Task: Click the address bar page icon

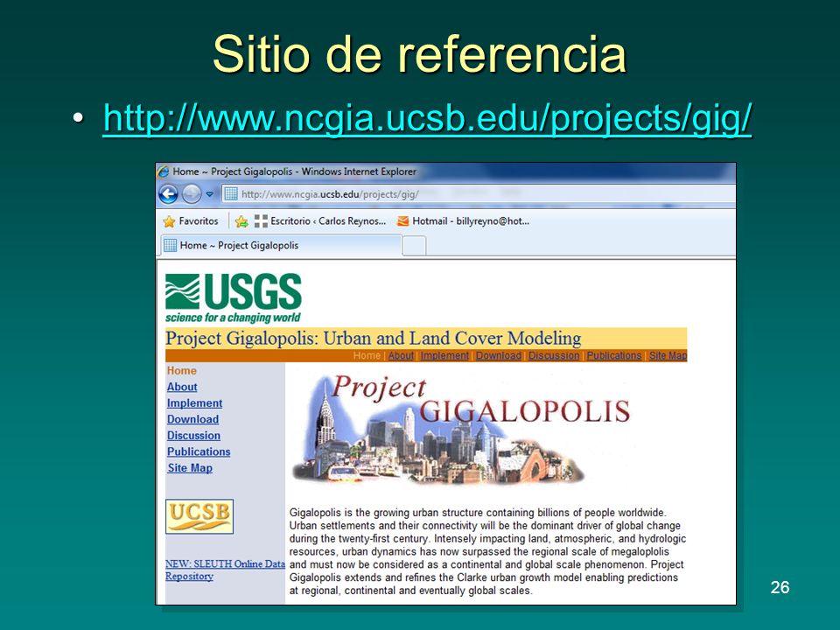Action: click(x=231, y=194)
